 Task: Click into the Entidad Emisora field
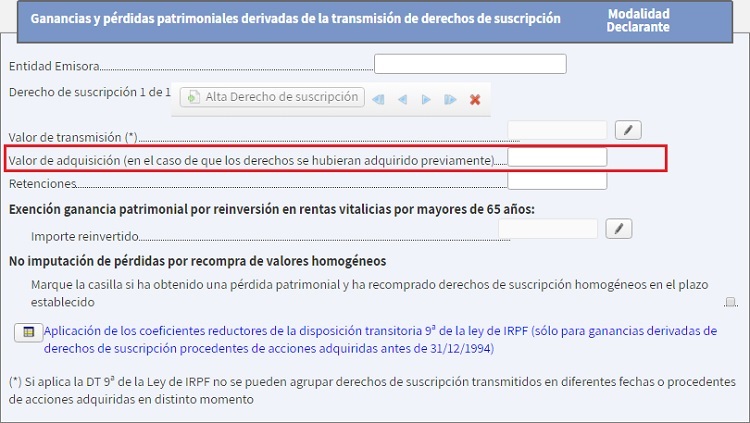point(470,64)
